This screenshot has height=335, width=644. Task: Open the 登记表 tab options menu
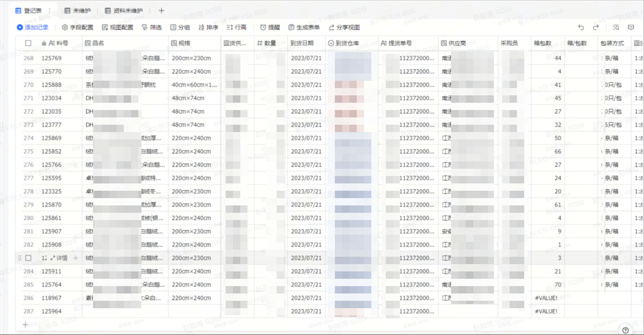(x=49, y=11)
